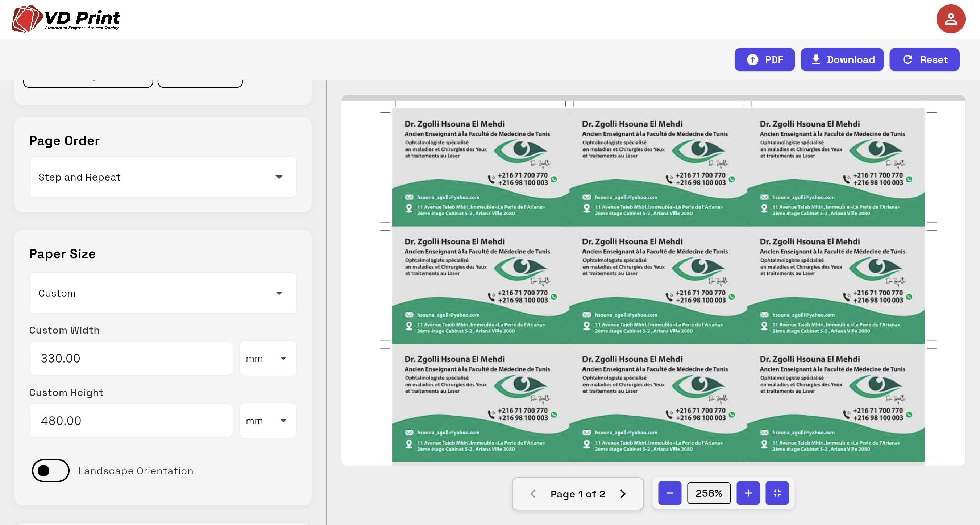Open the Paper Size Custom dropdown

pyautogui.click(x=163, y=293)
